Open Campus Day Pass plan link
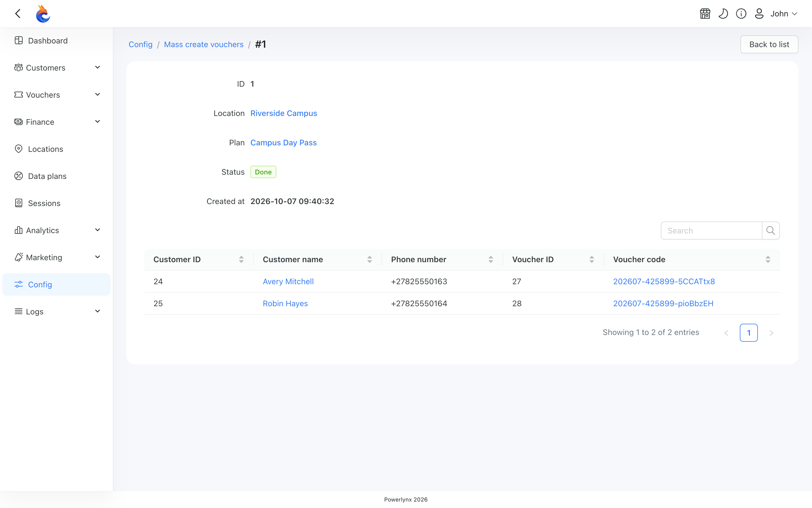812x508 pixels. click(x=284, y=143)
